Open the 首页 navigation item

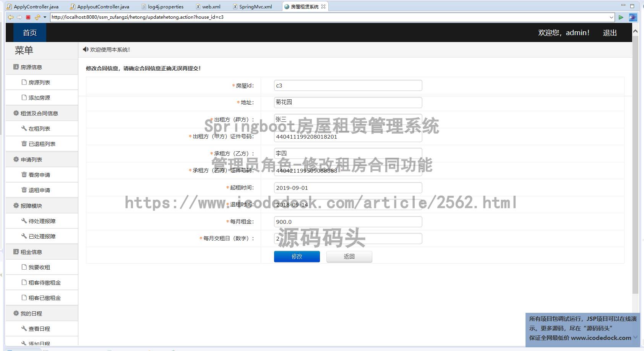tap(29, 32)
